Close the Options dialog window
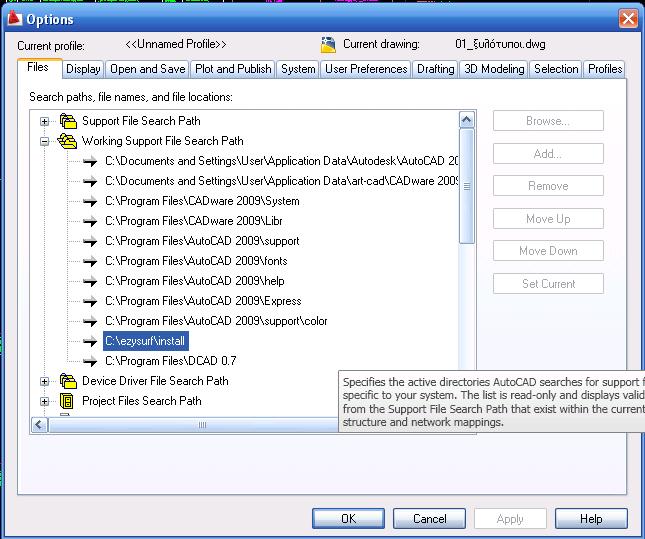This screenshot has height=539, width=645. (x=628, y=19)
